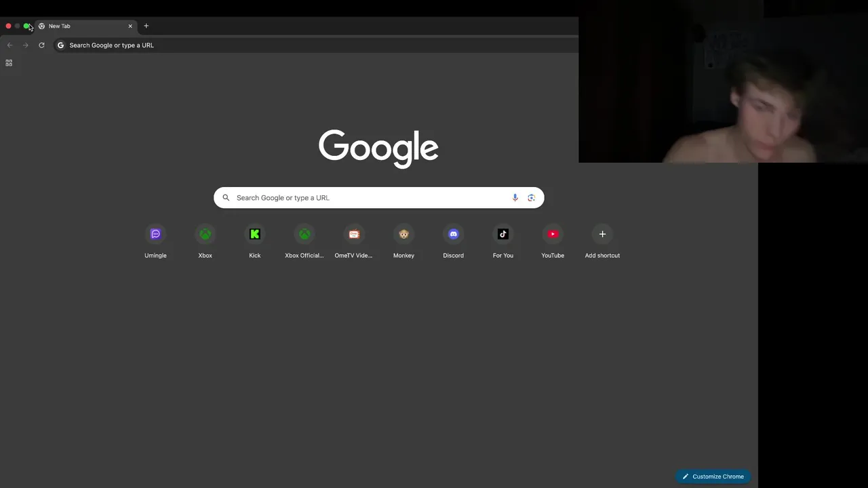Viewport: 868px width, 488px height.
Task: Close the New Tab tab
Action: click(x=130, y=26)
